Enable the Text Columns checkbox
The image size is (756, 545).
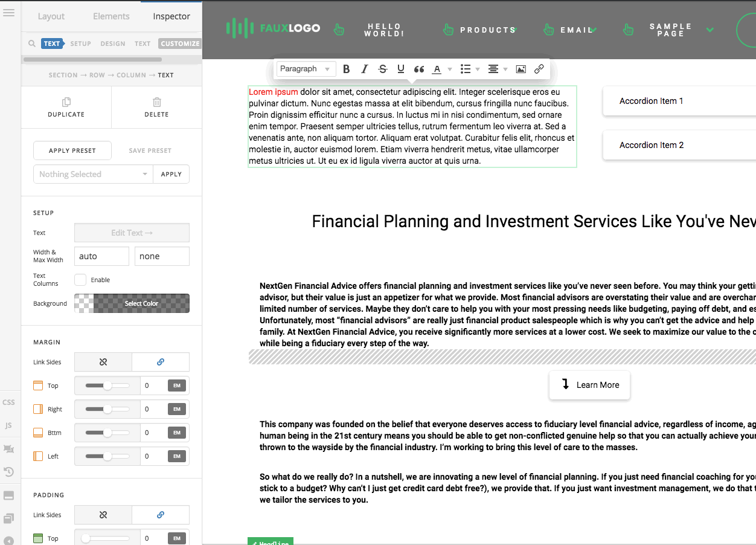pyautogui.click(x=80, y=280)
